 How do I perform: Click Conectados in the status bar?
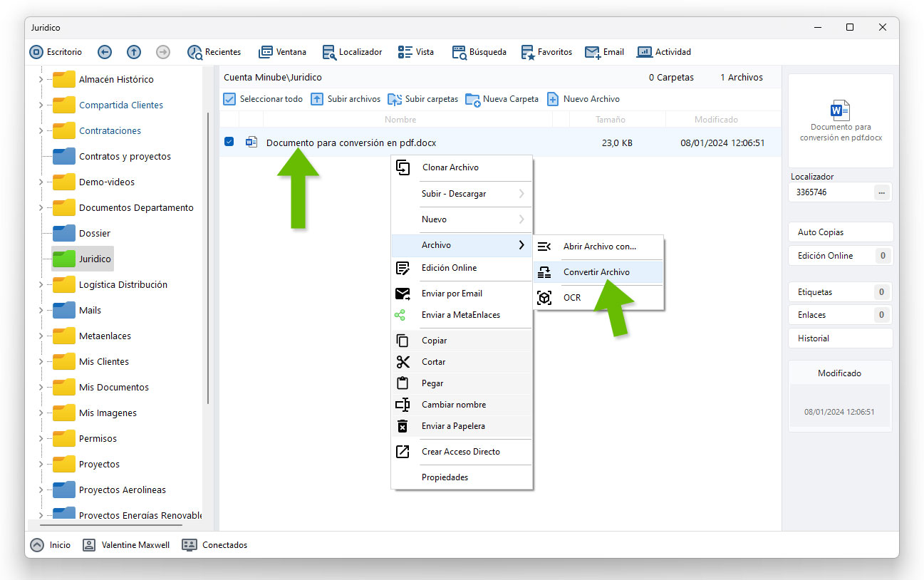click(215, 545)
